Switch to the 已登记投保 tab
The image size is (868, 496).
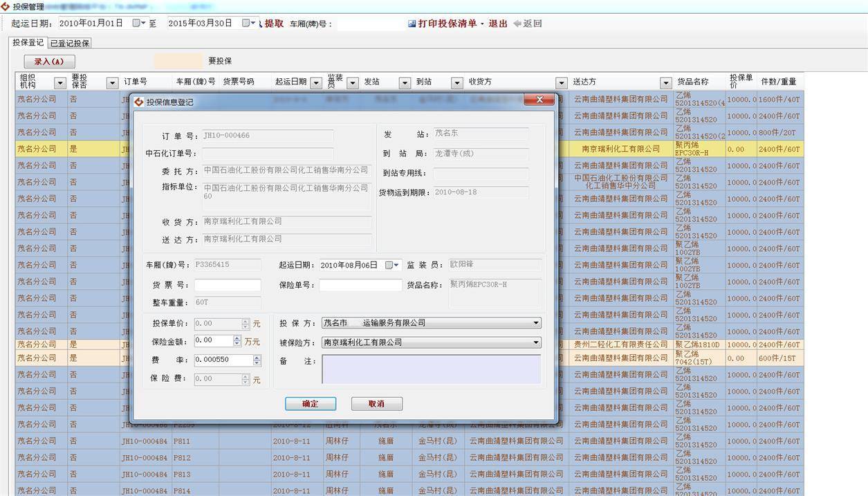point(70,44)
